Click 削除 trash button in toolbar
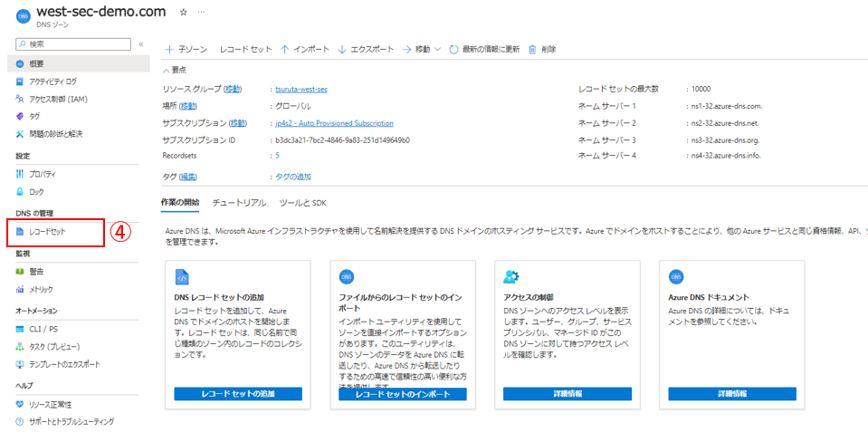This screenshot has height=442, width=868. [x=542, y=49]
